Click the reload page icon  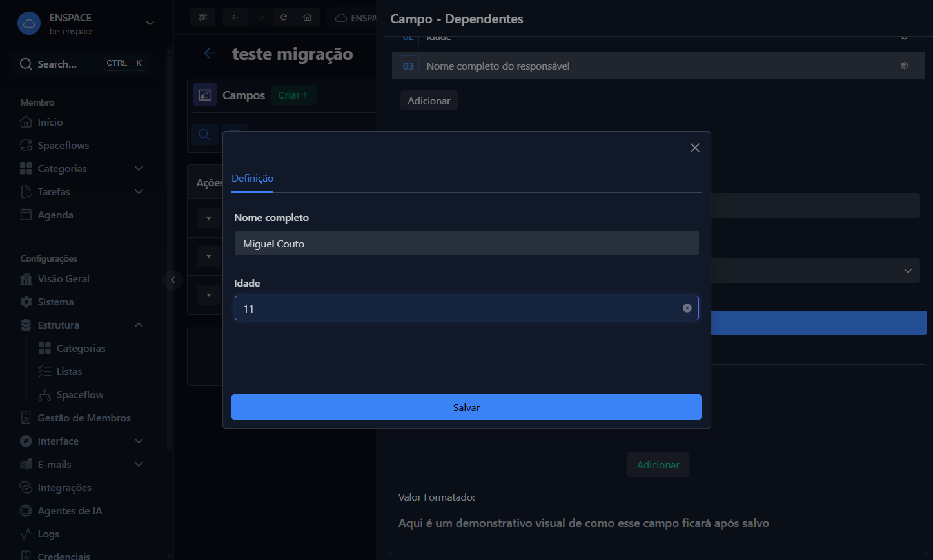tap(284, 17)
